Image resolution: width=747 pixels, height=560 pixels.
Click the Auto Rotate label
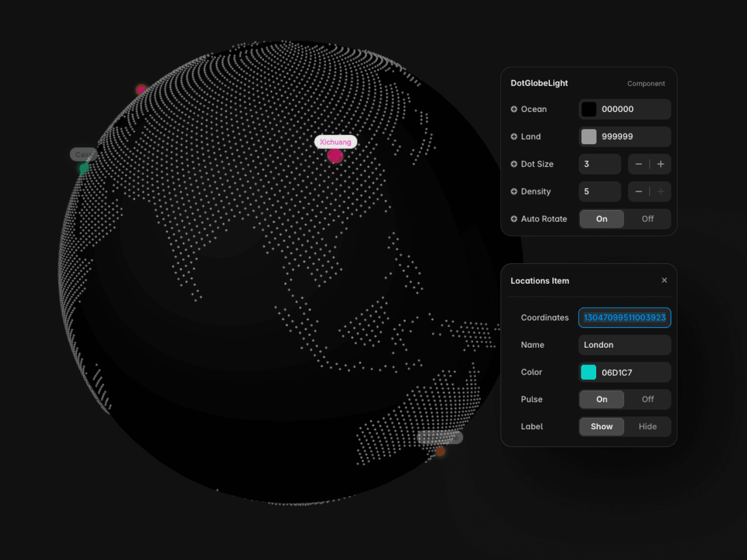click(x=544, y=219)
